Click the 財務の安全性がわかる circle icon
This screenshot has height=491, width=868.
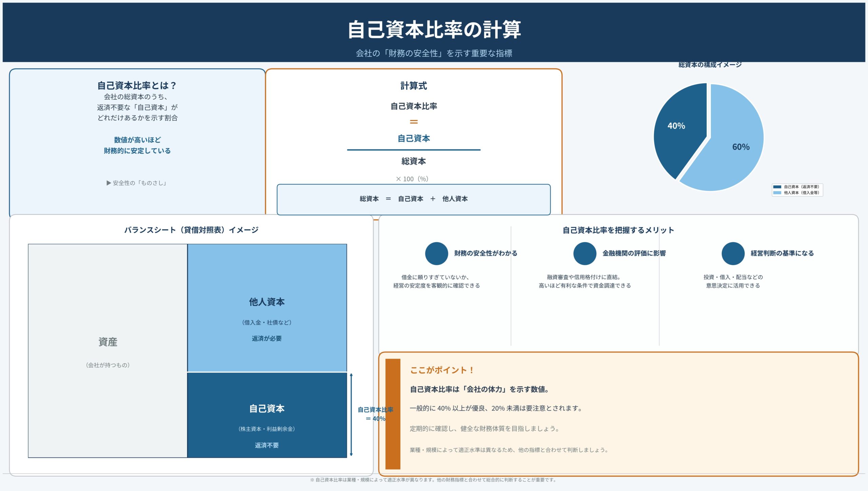[x=436, y=253]
